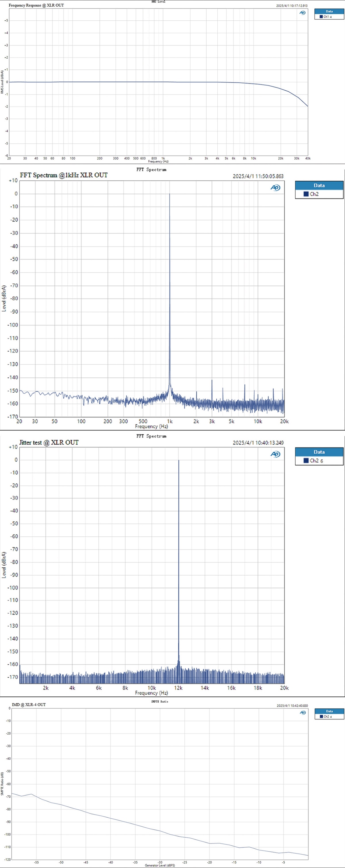Click the AP logo on IMD graph
Screen dimensions: 345x868
coord(303,713)
